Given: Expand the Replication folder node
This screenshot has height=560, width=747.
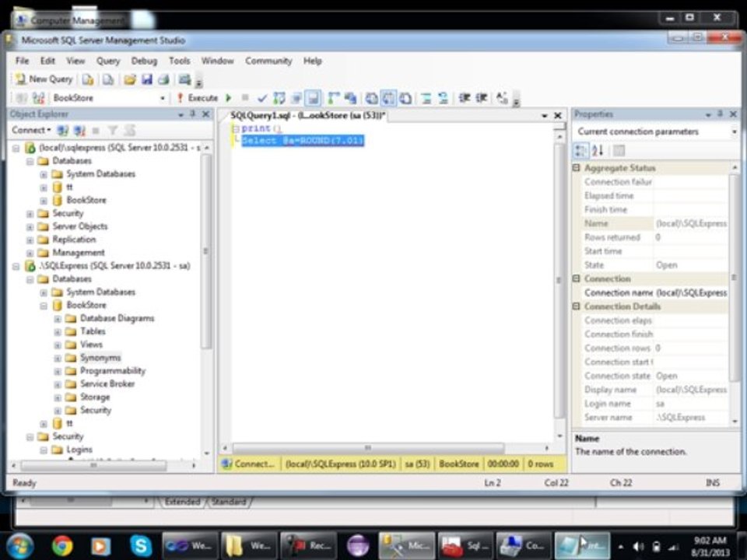Looking at the screenshot, I should click(x=30, y=240).
